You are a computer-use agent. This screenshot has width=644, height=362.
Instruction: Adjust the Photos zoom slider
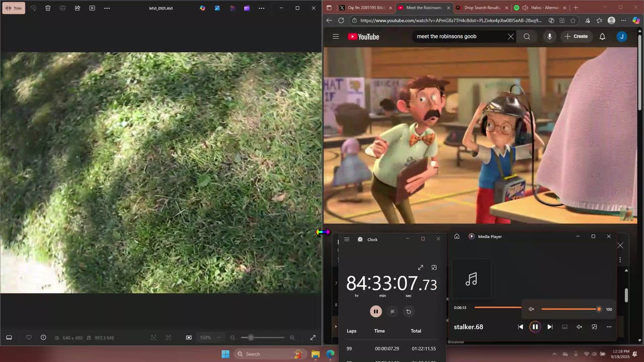pos(262,337)
